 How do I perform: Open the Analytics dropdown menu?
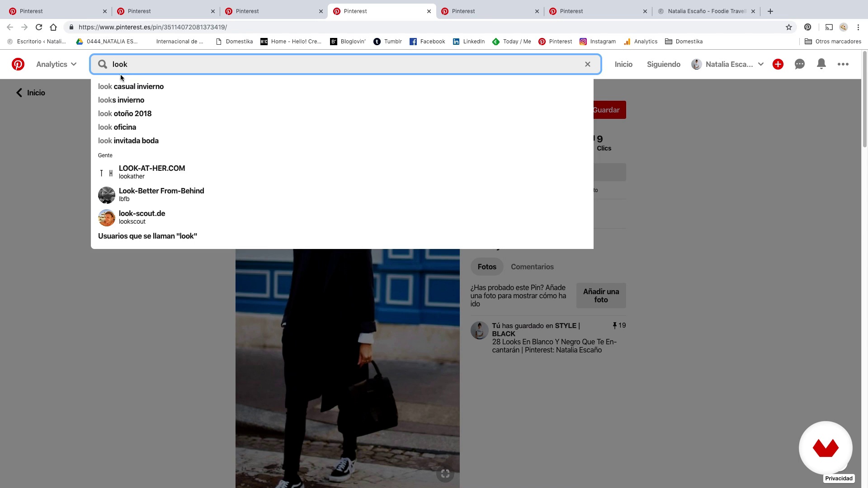[56, 64]
